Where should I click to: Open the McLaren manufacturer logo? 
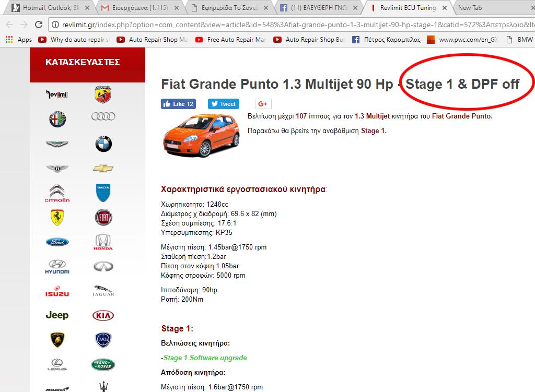coord(57,389)
